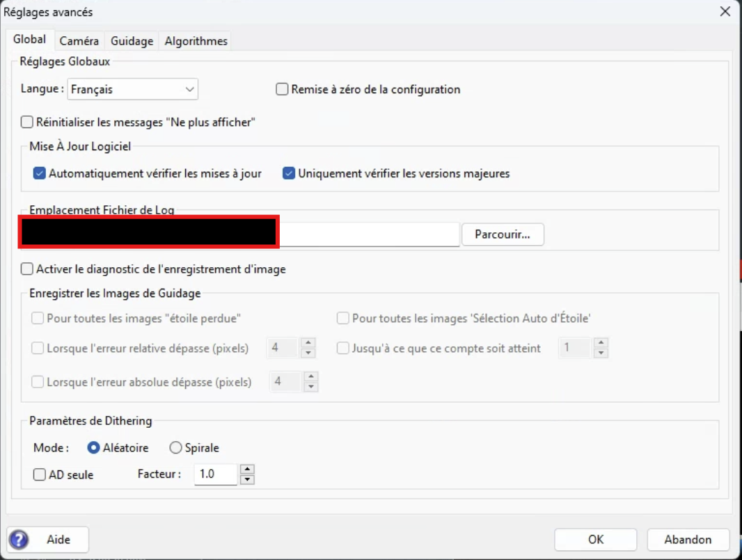Open the Langue dropdown showing Français
This screenshot has width=742, height=560.
click(132, 89)
